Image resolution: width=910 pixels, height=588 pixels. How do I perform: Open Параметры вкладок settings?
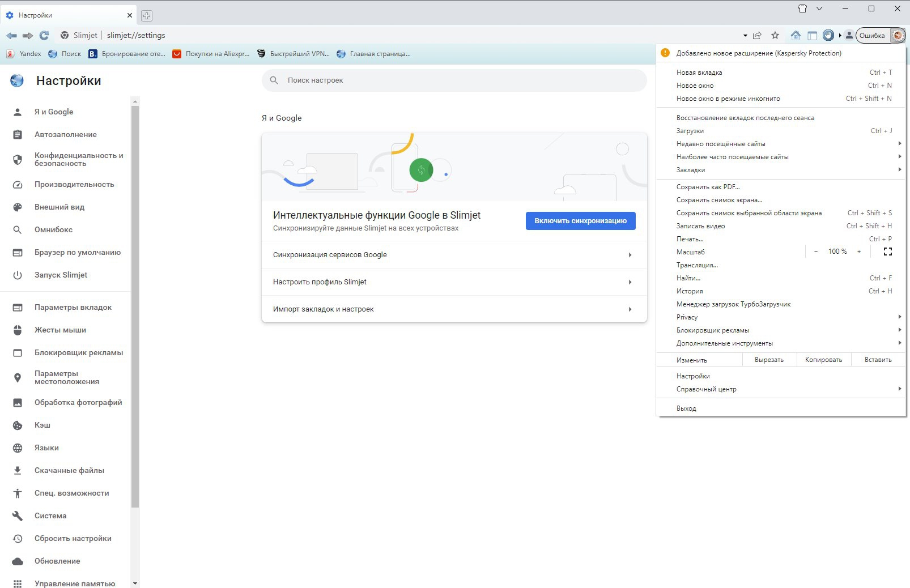(65, 307)
